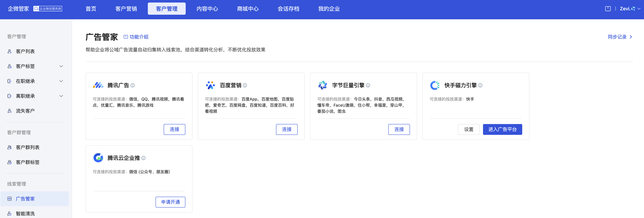Click info icon next to 百度营销
Viewport: 644px width, 218px height.
[x=245, y=85]
